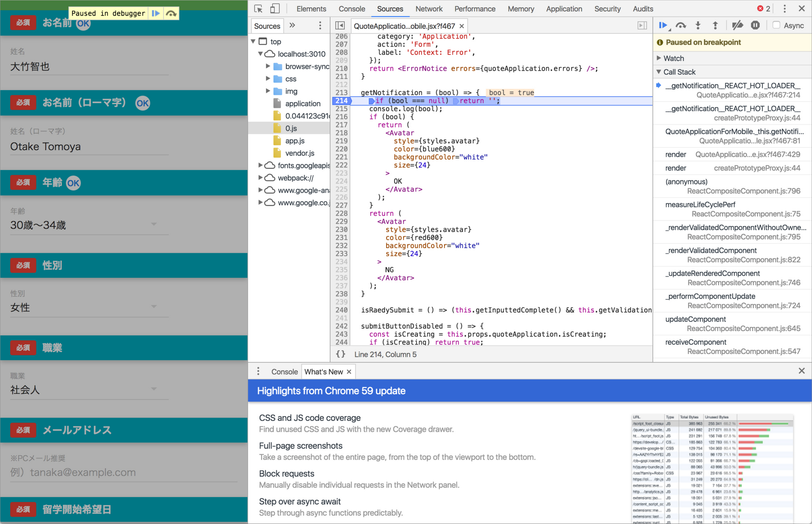Open the Security panel
Screen dimensions: 812x524
click(607, 9)
